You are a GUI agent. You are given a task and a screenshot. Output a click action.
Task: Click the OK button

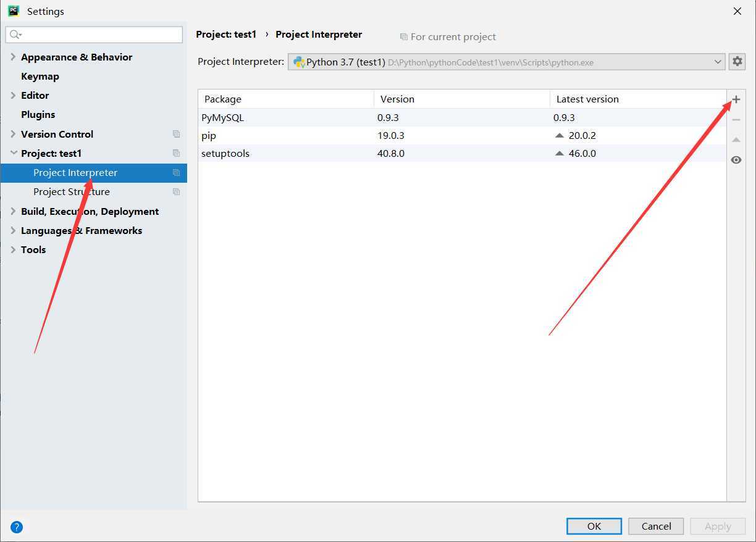(594, 526)
